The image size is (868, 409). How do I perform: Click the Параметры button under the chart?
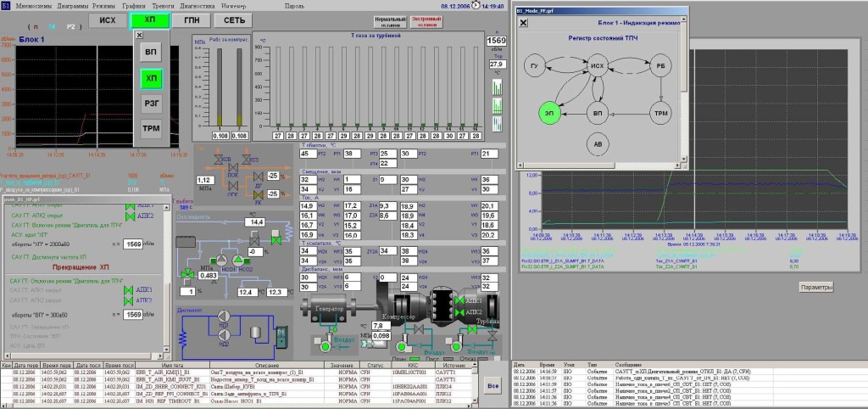(816, 288)
